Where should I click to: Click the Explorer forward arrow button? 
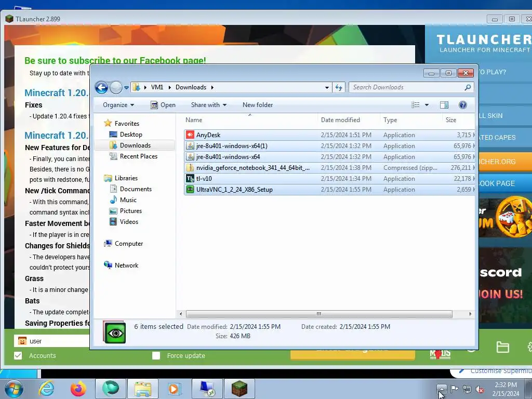pyautogui.click(x=116, y=87)
